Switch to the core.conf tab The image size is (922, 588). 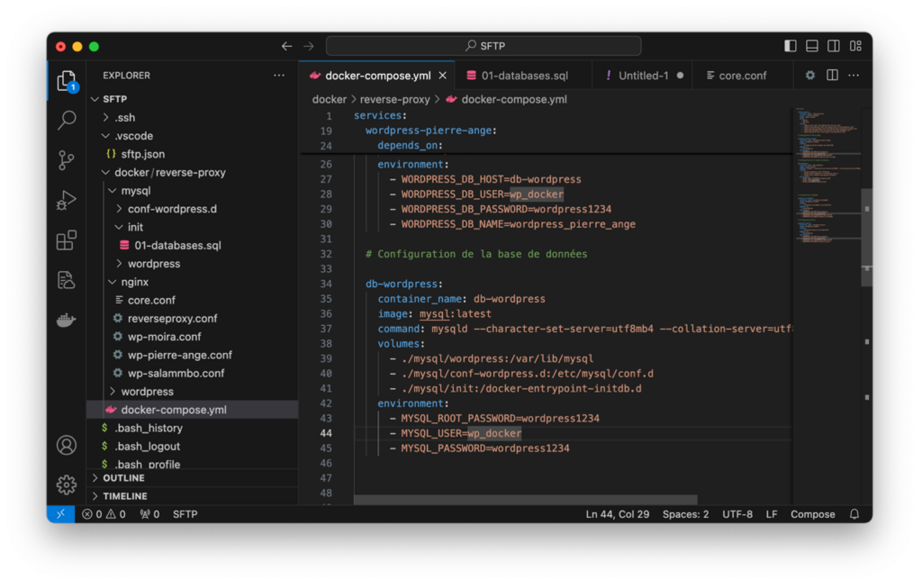pyautogui.click(x=741, y=76)
